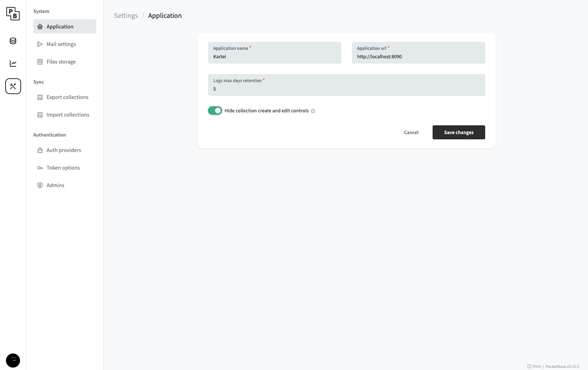Click the Authentication section heading
588x370 pixels.
click(x=49, y=135)
